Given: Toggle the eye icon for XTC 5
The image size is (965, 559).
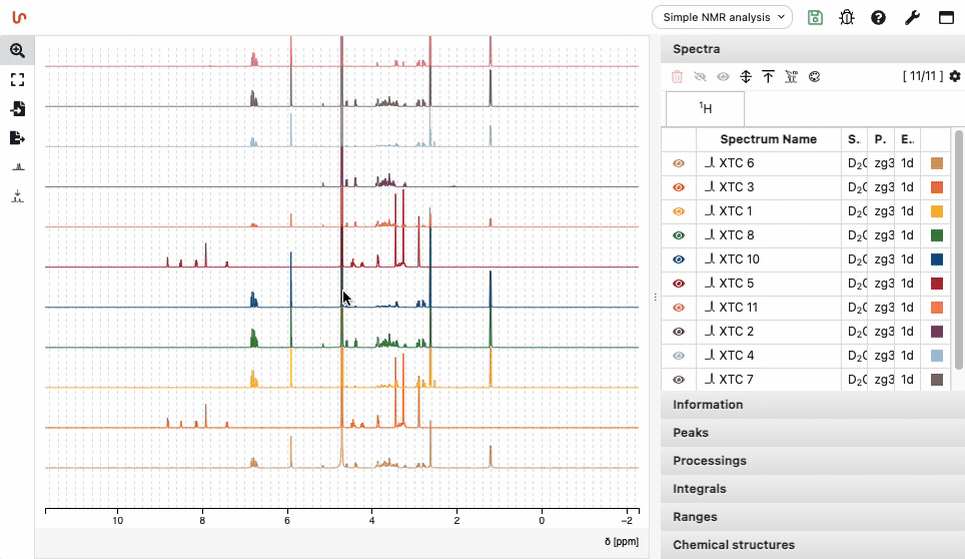Looking at the screenshot, I should 679,283.
